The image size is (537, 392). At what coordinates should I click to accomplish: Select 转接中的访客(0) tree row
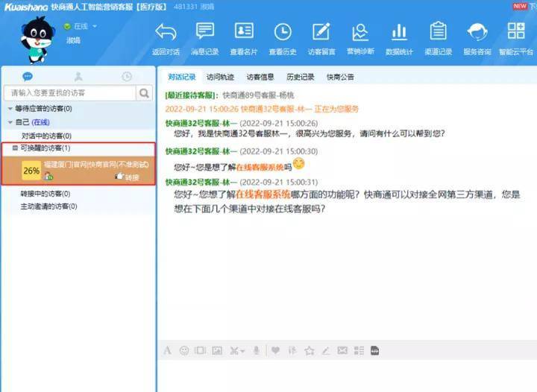[x=45, y=194]
